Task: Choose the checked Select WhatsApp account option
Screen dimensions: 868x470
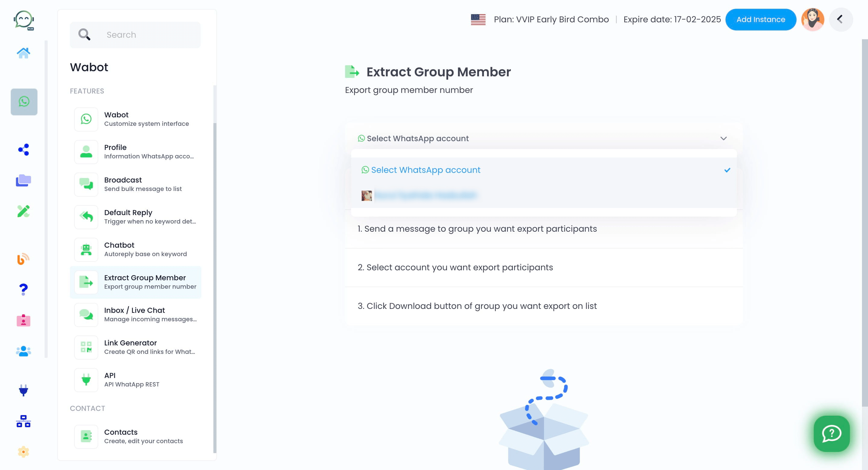Action: [543, 170]
